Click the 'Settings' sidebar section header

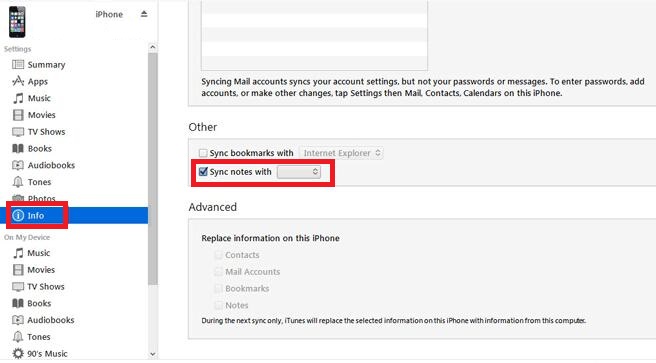click(18, 49)
